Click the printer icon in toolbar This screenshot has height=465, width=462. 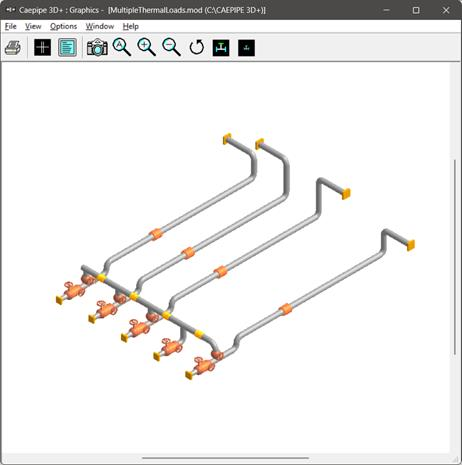pos(13,47)
